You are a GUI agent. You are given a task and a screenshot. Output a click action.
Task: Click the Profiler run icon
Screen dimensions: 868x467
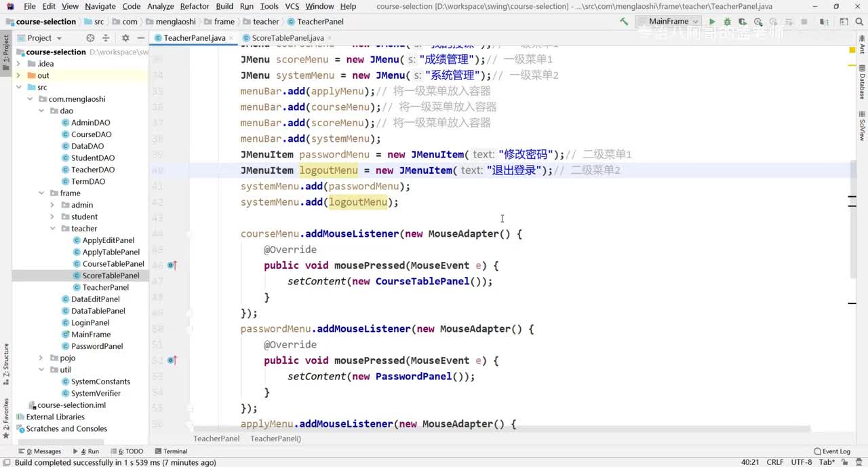coord(757,22)
